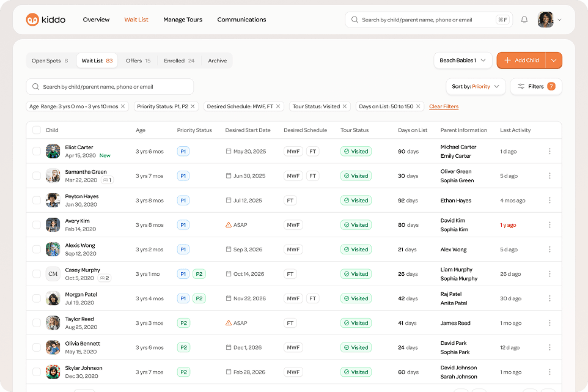Focus the wait list search field

[110, 87]
